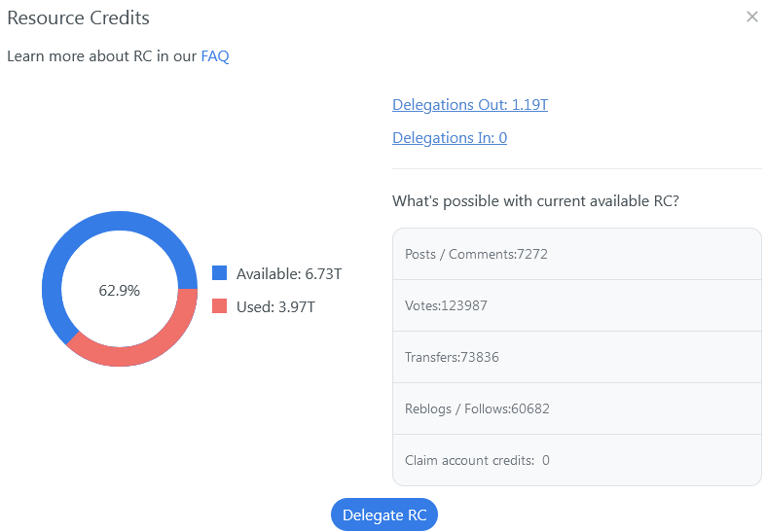This screenshot has width=766, height=532.
Task: Click the Resource Credits dialog title
Action: (x=78, y=18)
